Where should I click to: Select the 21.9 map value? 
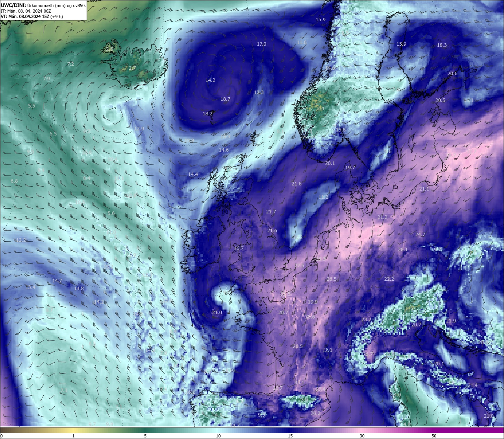[450, 321]
